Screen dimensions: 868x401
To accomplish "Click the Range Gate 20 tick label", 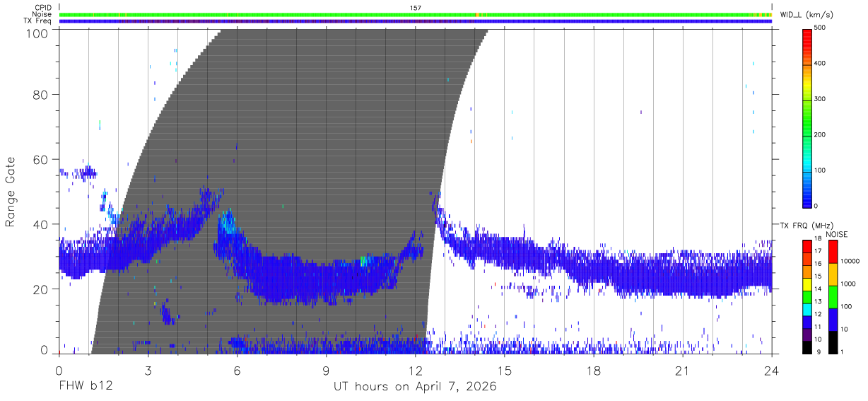I will [42, 290].
